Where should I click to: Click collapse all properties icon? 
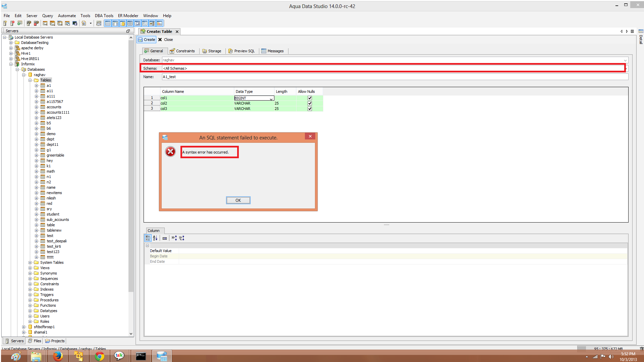pos(182,238)
